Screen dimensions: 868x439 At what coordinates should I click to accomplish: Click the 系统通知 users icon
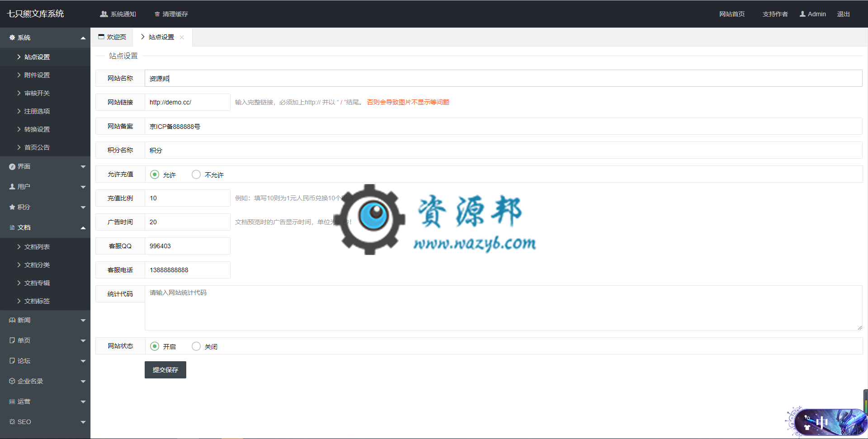pyautogui.click(x=104, y=14)
